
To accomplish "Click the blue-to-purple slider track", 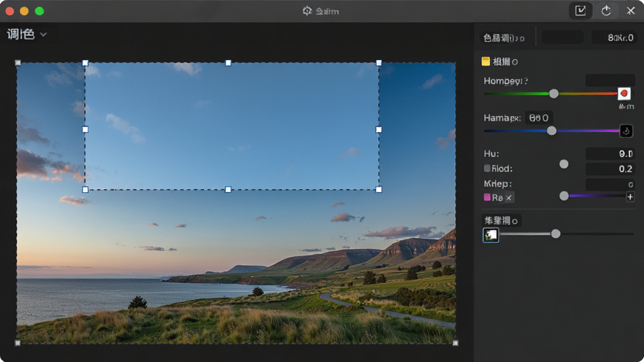I will coord(552,131).
